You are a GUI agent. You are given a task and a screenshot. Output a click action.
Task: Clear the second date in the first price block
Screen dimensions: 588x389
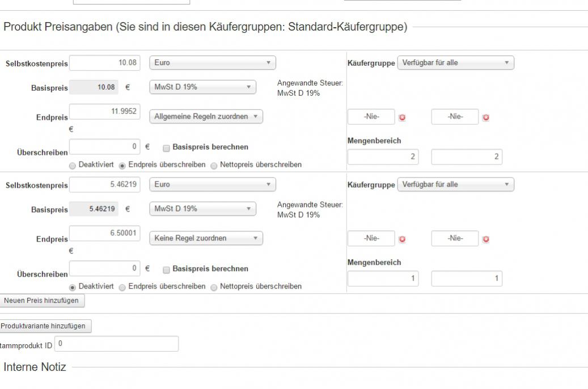point(486,118)
